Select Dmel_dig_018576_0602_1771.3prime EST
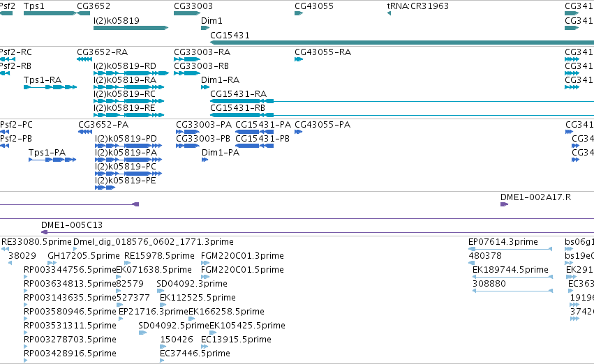 pyautogui.click(x=75, y=249)
